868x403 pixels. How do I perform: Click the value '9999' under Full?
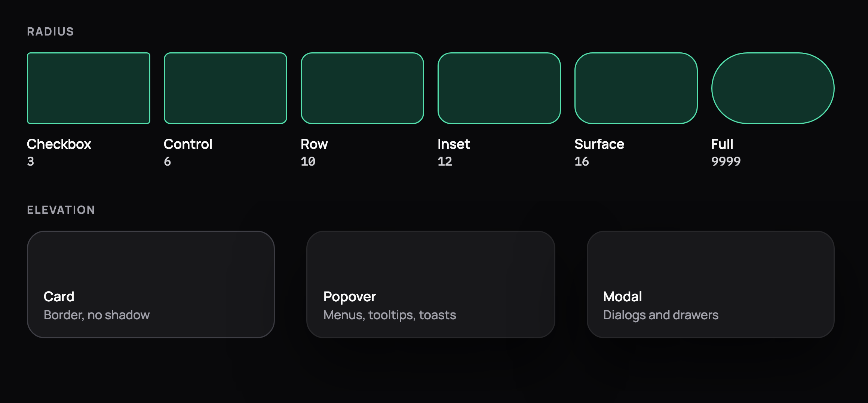726,161
